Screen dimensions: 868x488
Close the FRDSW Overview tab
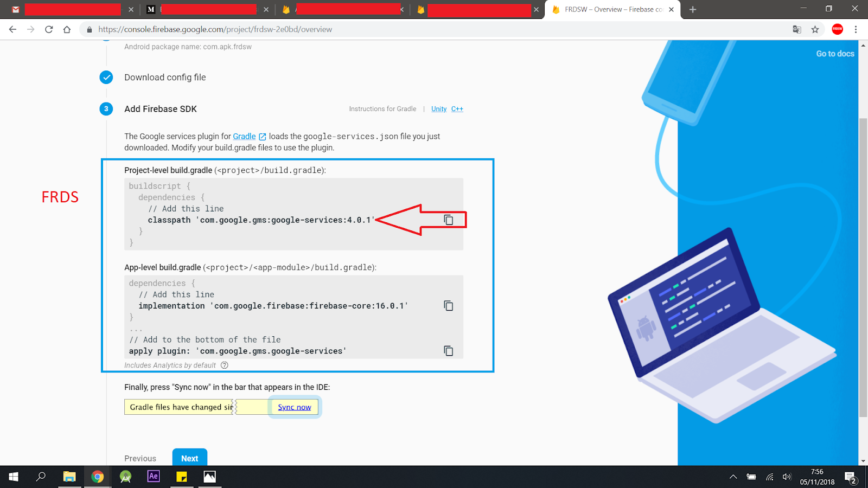[672, 9]
